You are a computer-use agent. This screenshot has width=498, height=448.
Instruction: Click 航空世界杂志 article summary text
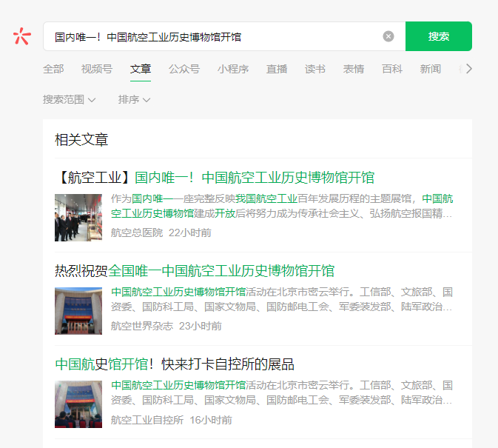[x=282, y=299]
